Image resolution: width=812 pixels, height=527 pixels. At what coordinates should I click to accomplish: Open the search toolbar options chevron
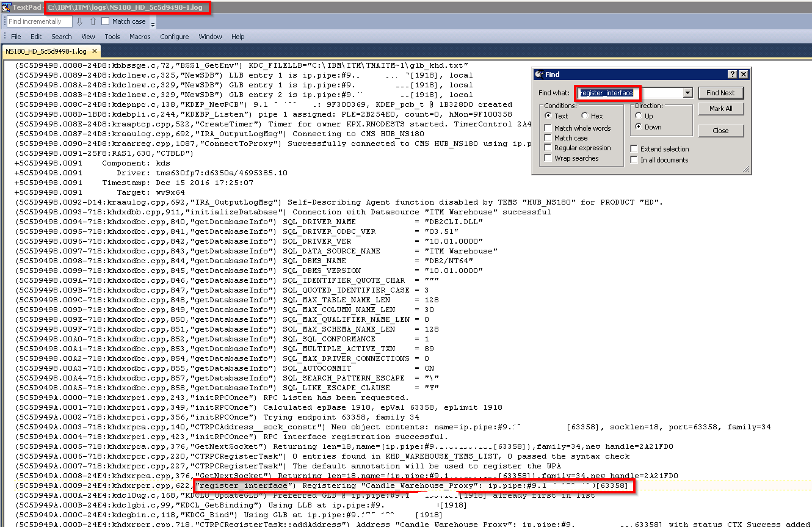[153, 23]
